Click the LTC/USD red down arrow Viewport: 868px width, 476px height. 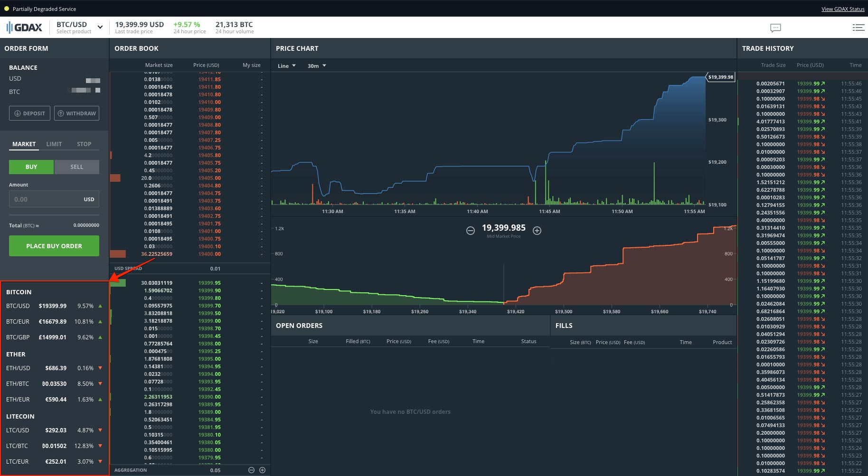[x=100, y=430]
